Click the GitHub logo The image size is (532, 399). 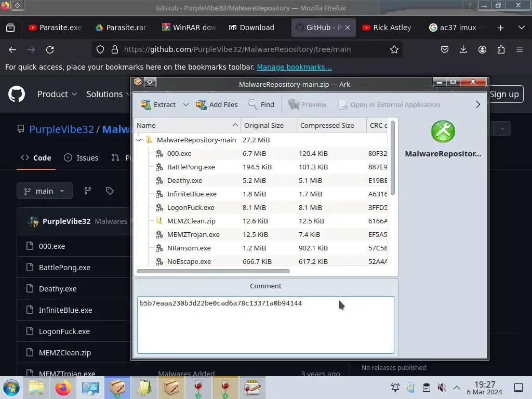(16, 94)
